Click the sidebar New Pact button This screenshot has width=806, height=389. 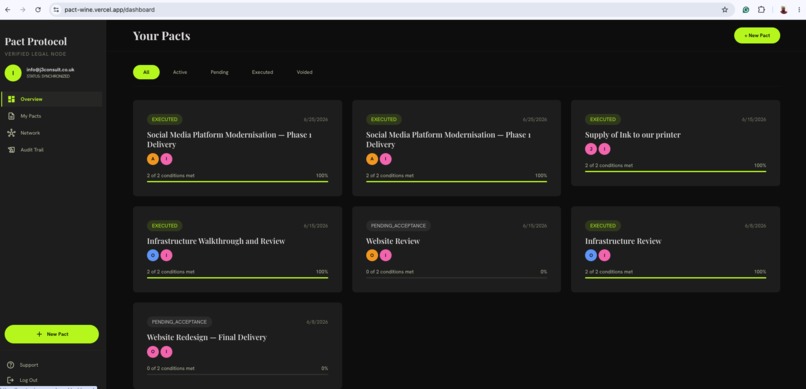51,334
